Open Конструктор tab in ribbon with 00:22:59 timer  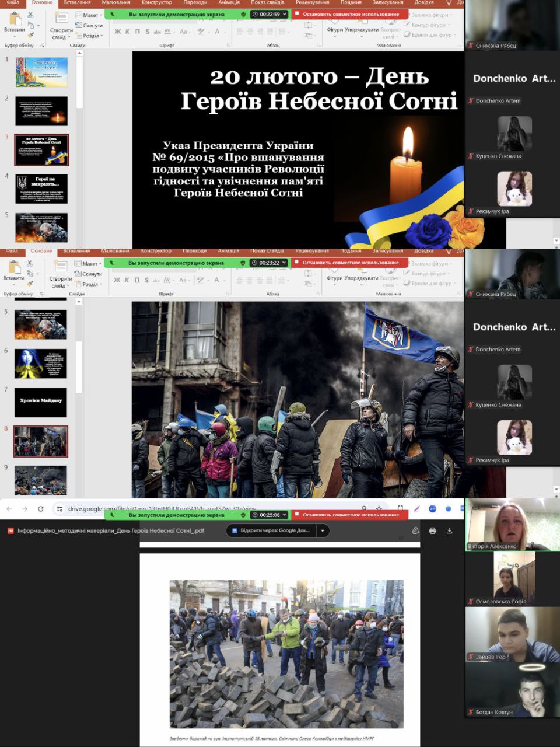156,3
